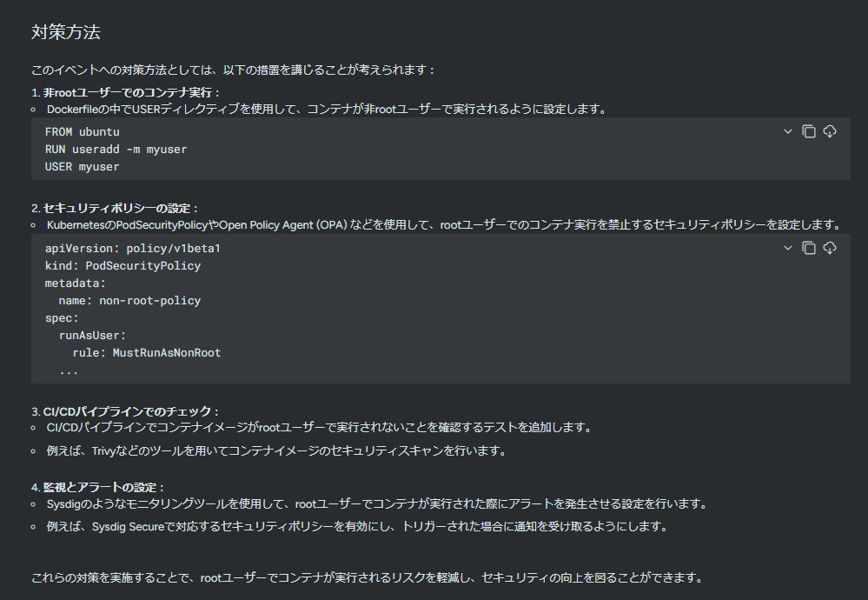Click the 対策方法 heading
868x600 pixels.
[66, 33]
